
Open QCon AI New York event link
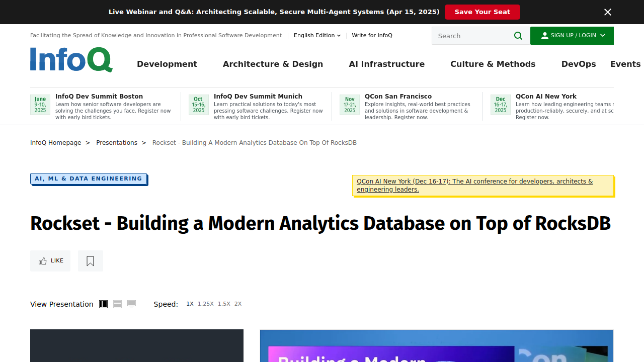(x=546, y=96)
